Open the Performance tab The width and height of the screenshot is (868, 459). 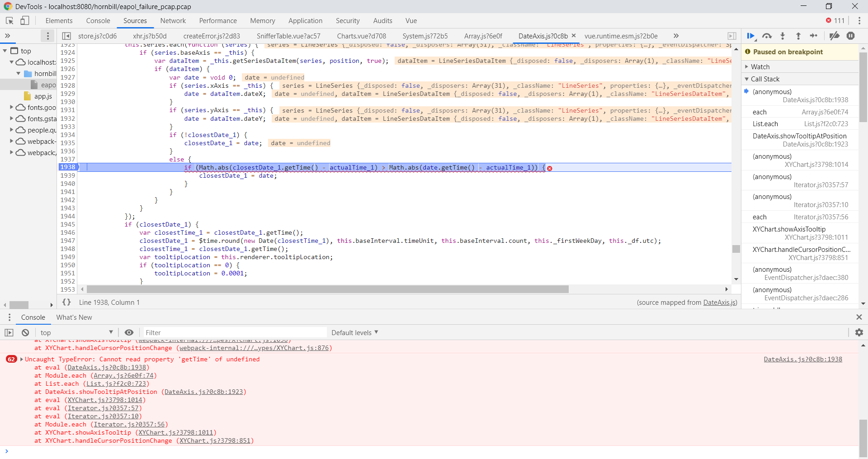[x=218, y=21]
